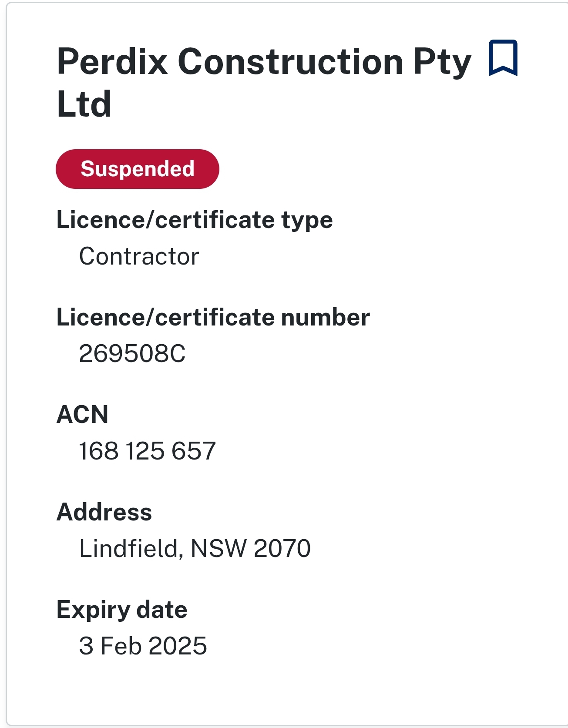Select the Licence/certificate number label

point(213,317)
